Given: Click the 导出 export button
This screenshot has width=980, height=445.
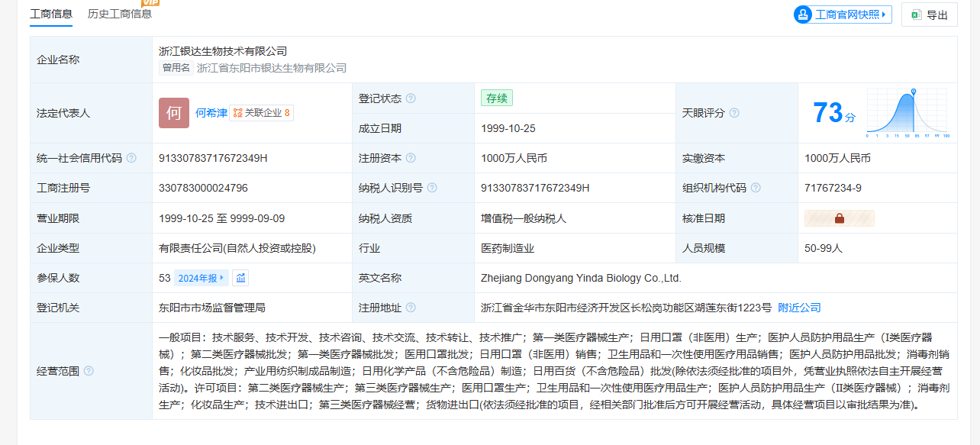Looking at the screenshot, I should (930, 15).
